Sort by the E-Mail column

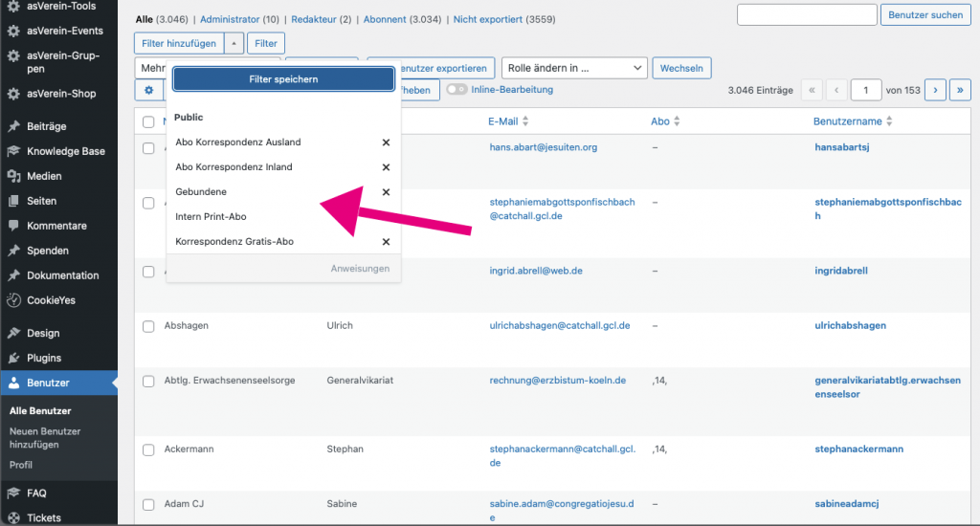click(x=507, y=121)
